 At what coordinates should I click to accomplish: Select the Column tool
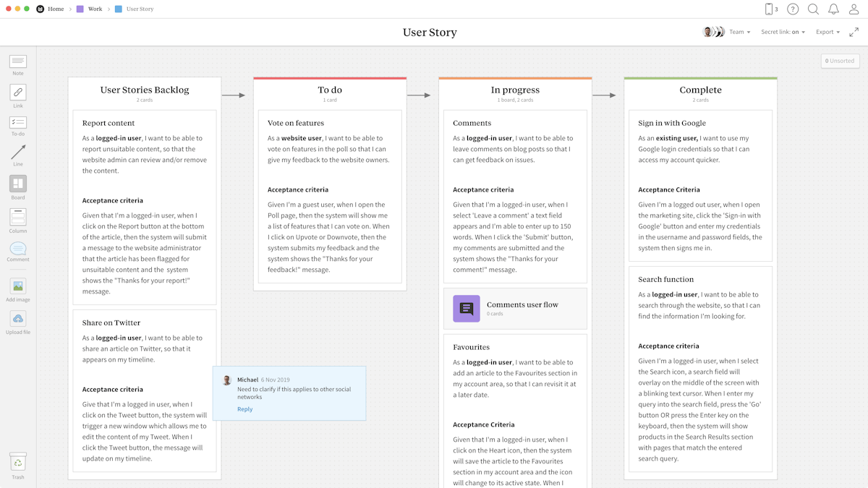(17, 217)
